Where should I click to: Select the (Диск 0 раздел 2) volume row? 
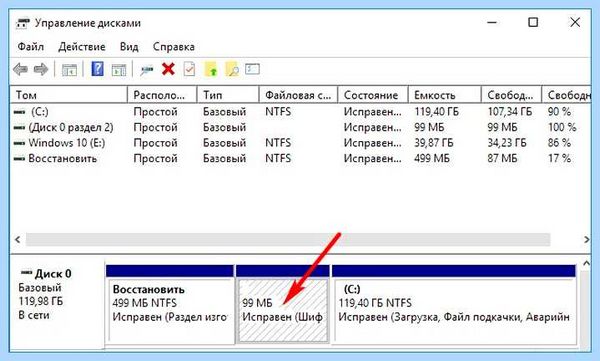(x=300, y=127)
